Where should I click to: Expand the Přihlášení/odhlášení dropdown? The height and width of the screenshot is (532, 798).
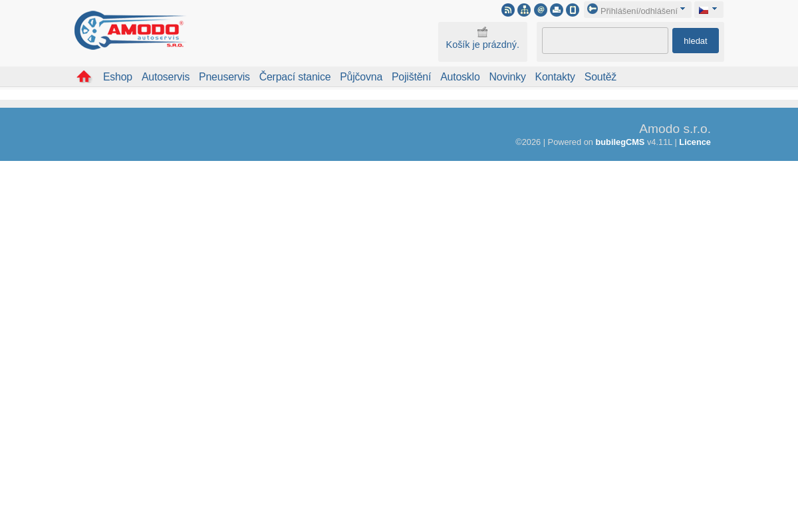point(637,10)
